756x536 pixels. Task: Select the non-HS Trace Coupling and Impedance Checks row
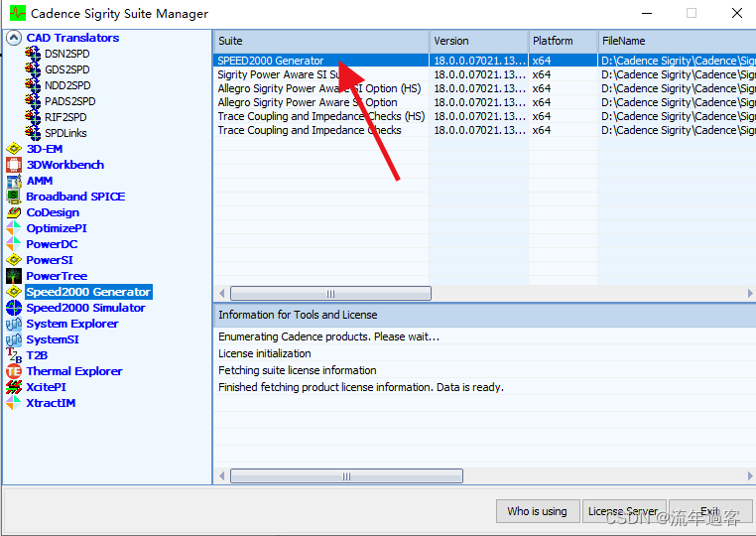(484, 130)
